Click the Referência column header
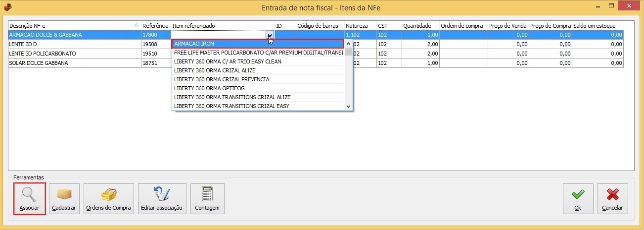The width and height of the screenshot is (644, 230). (x=155, y=26)
